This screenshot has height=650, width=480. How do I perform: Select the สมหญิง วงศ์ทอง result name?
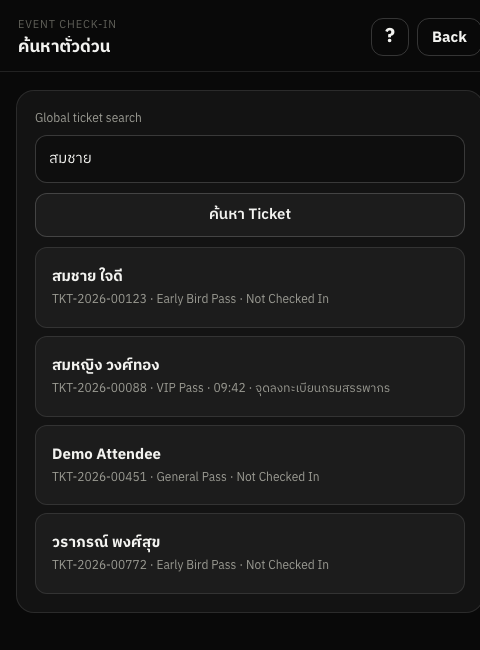[x=106, y=365]
